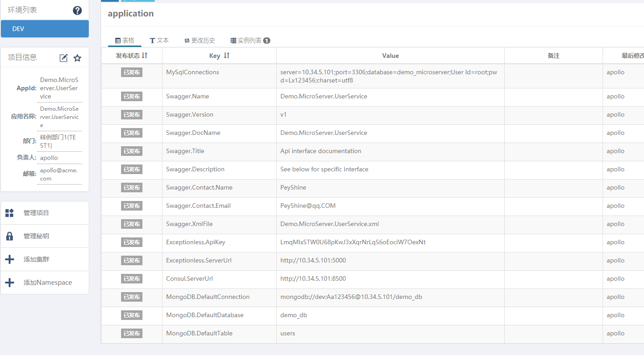Open the 更改历史 tab
644x355 pixels.
[x=199, y=41]
